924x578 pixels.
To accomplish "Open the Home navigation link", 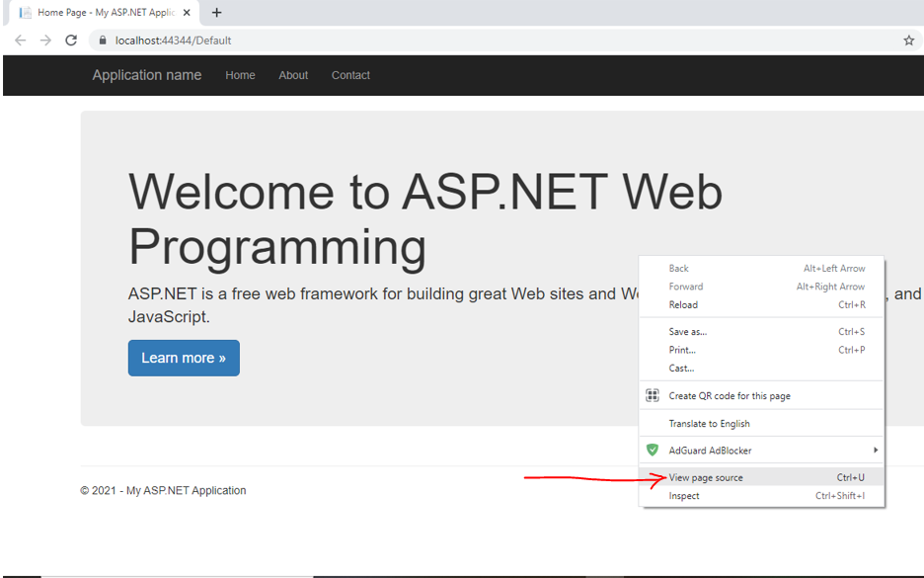I will pyautogui.click(x=240, y=75).
